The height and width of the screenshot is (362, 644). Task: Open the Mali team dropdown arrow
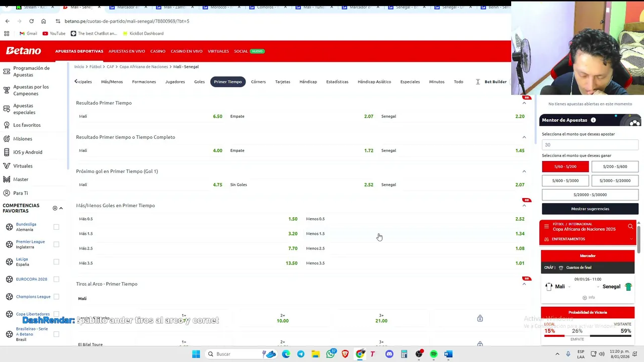tap(570, 287)
